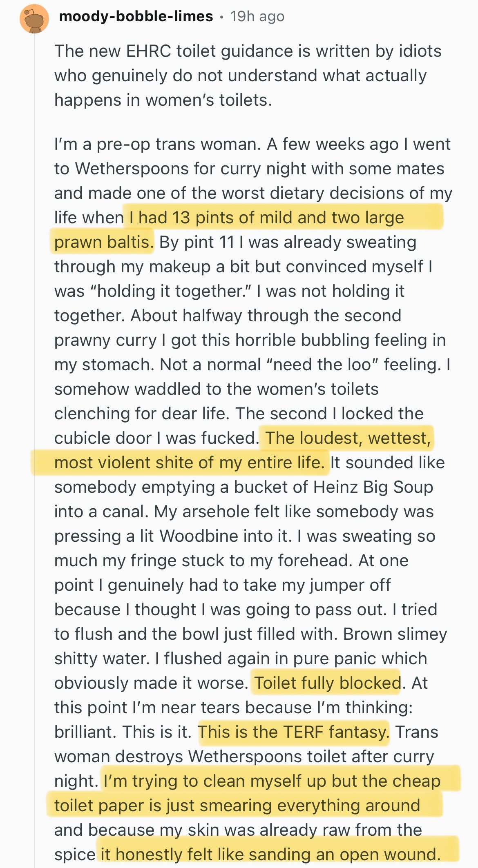Tap highlighted 'most violent shite of my entire life.' line
The image size is (478, 868).
190,463
